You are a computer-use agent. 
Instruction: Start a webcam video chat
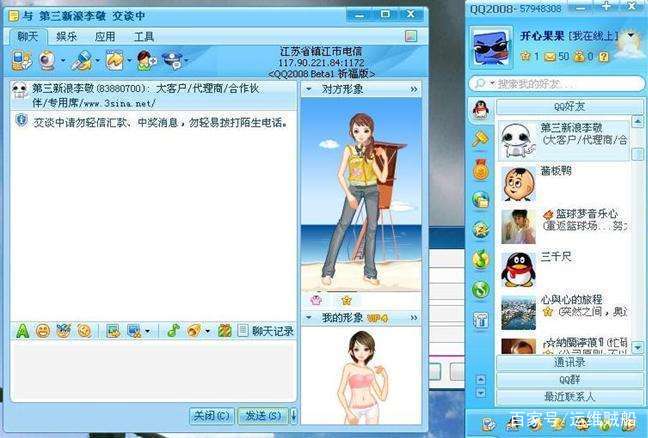[48, 60]
